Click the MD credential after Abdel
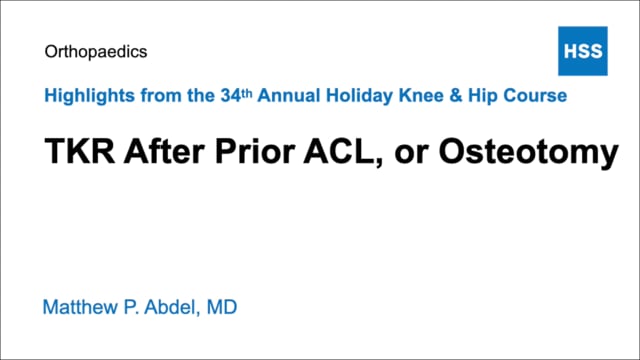The width and height of the screenshot is (640, 360). coord(222,307)
